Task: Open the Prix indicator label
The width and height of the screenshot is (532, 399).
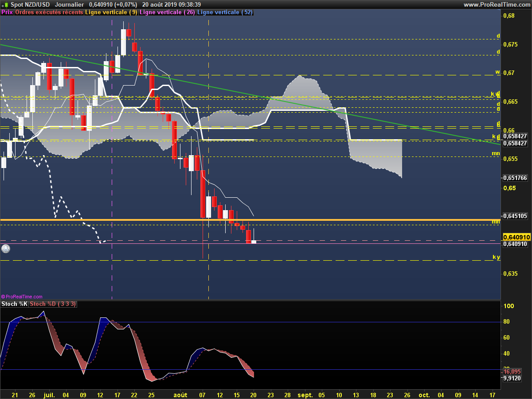Action: [x=7, y=12]
